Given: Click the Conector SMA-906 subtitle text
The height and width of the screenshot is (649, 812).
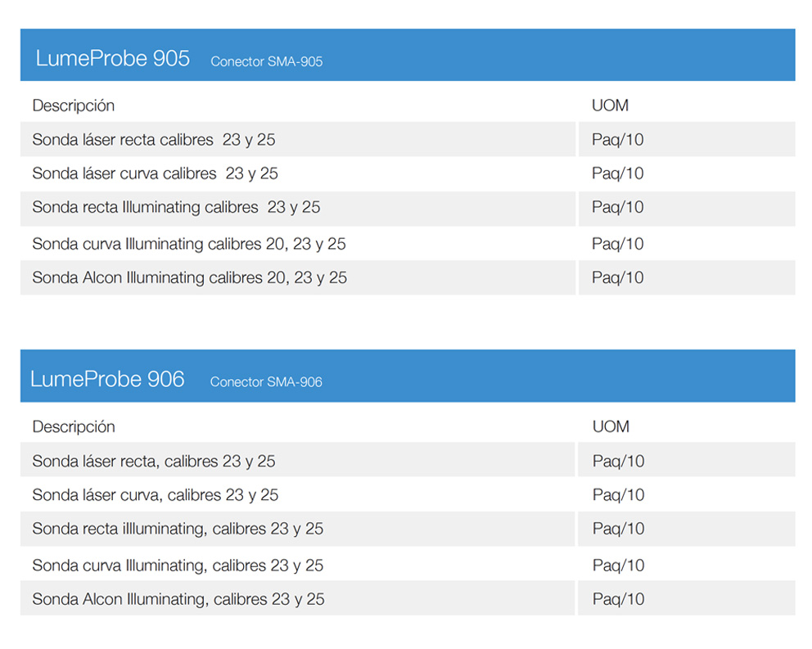Looking at the screenshot, I should [x=266, y=382].
